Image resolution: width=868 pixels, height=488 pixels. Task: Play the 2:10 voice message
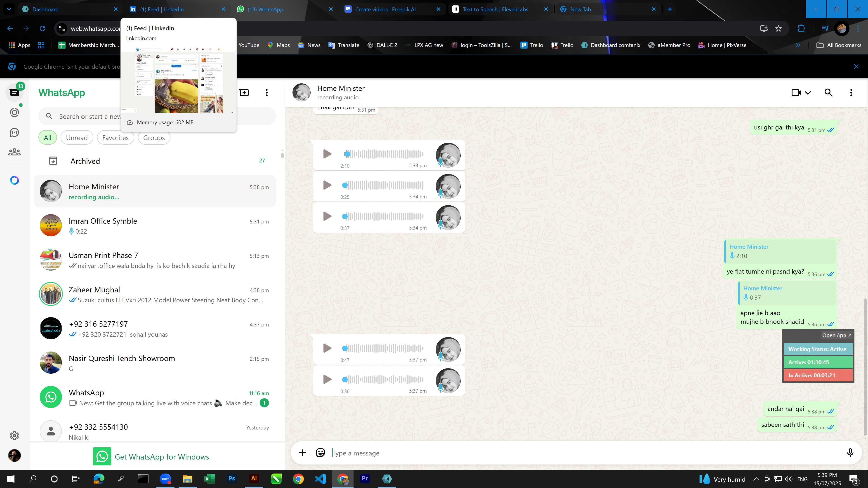pyautogui.click(x=327, y=154)
